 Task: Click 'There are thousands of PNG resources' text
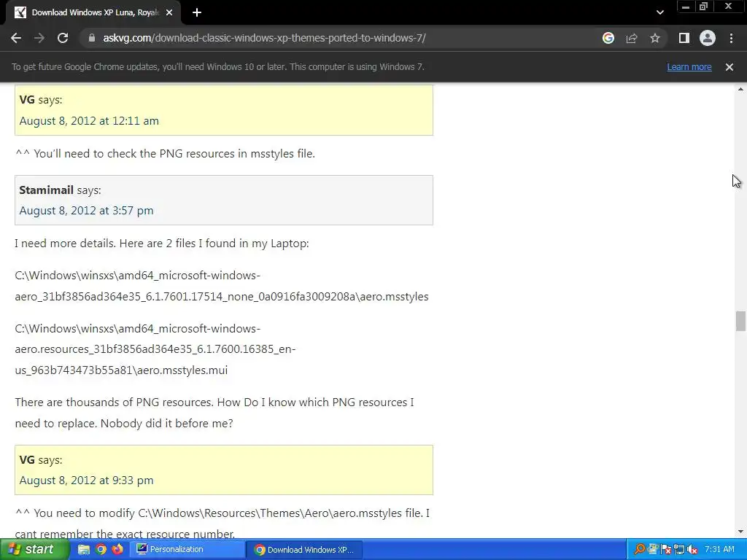click(x=114, y=402)
